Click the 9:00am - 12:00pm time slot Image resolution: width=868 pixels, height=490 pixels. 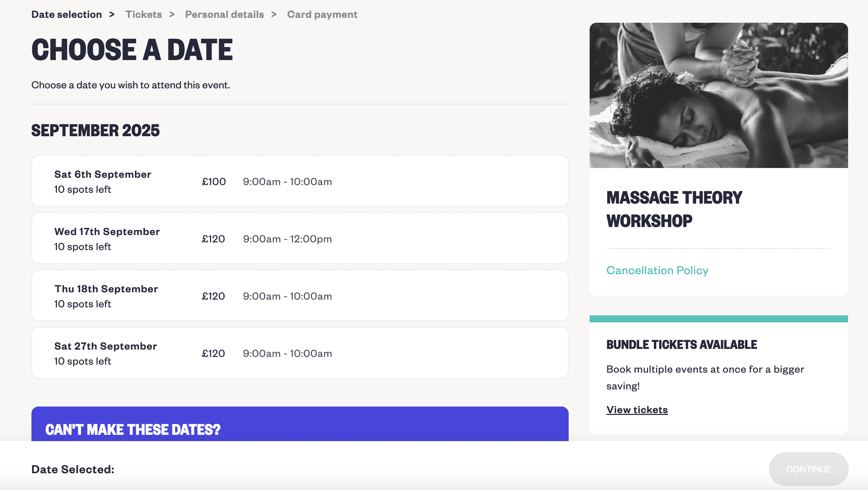287,239
